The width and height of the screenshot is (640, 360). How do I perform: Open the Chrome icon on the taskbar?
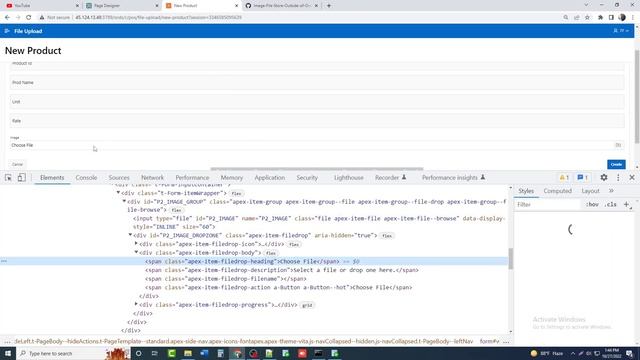pyautogui.click(x=237, y=353)
